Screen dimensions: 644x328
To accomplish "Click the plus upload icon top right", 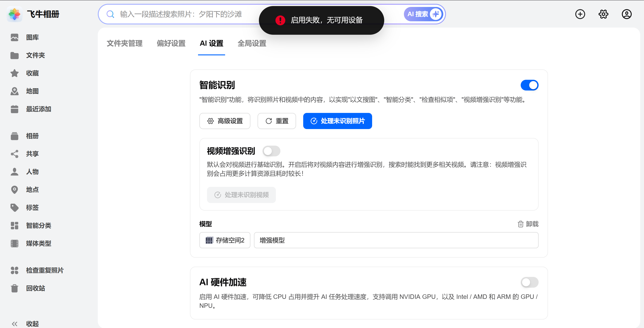I will (x=580, y=14).
